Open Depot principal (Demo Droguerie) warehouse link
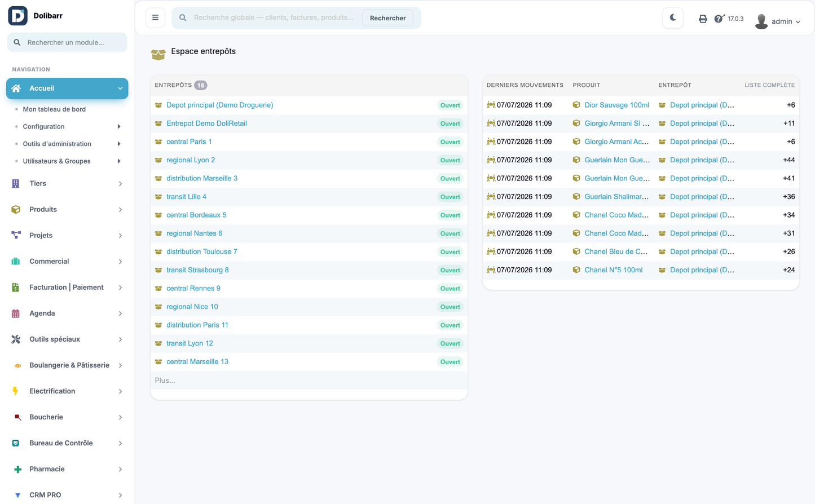 219,105
